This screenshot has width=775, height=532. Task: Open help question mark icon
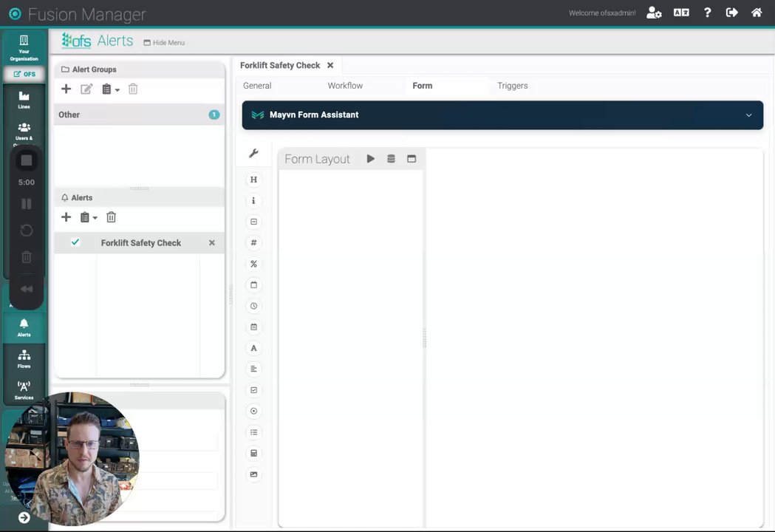pos(707,13)
